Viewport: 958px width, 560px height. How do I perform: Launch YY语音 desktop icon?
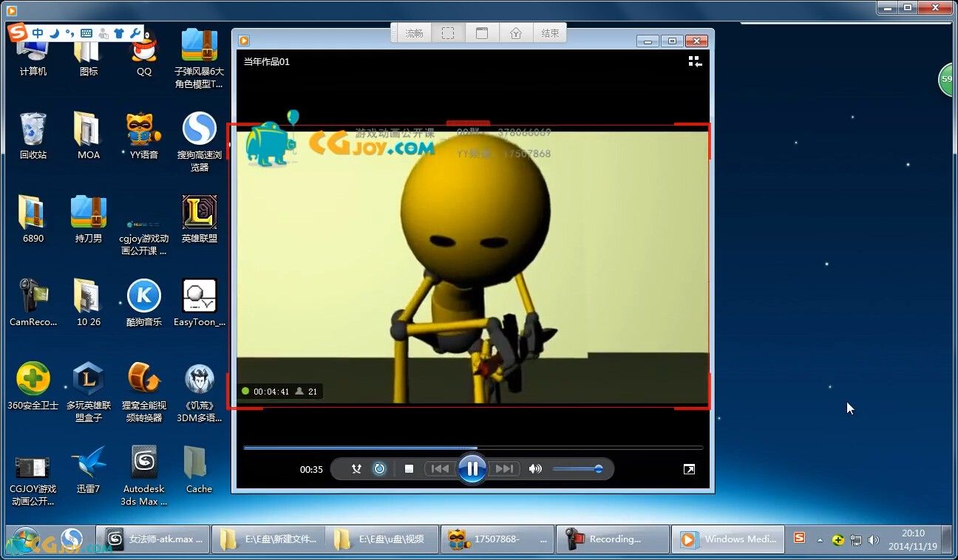(144, 136)
